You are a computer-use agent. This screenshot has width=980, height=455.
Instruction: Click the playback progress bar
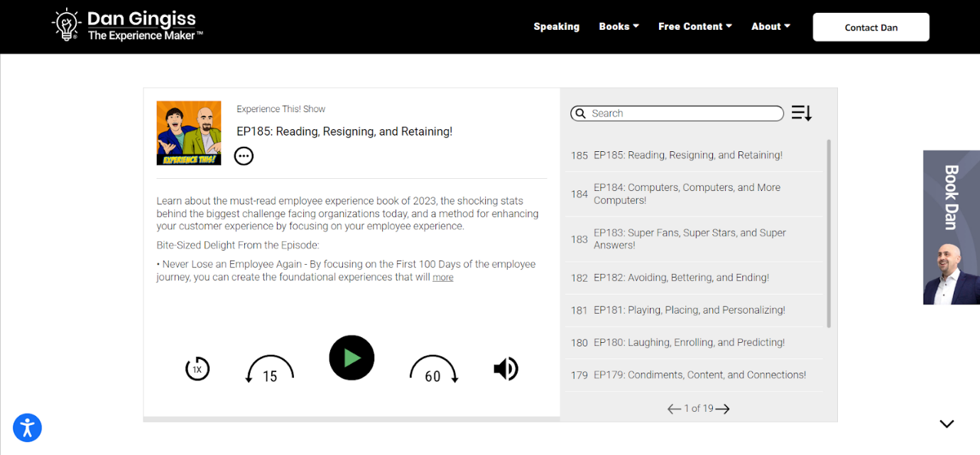tap(352, 419)
